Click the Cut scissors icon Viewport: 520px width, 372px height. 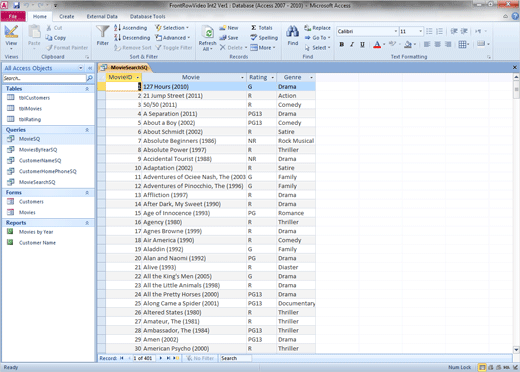coord(49,28)
